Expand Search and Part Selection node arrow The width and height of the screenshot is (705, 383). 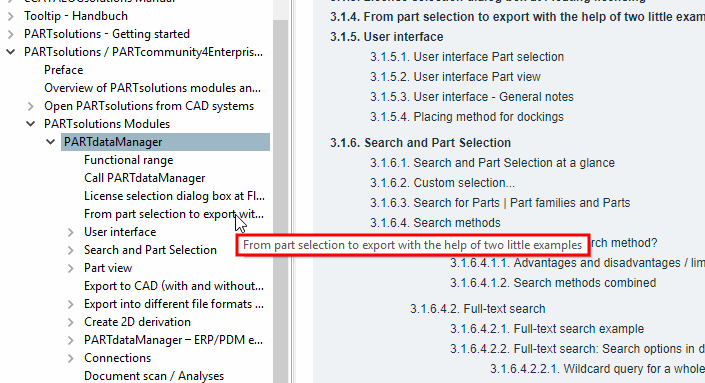71,250
